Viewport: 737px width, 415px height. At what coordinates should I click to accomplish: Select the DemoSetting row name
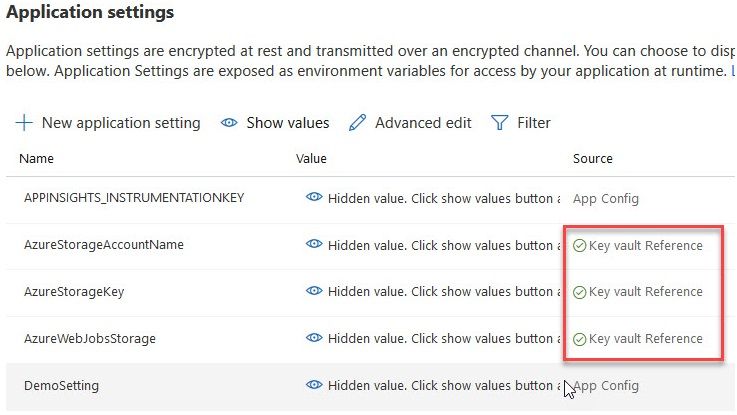(61, 385)
